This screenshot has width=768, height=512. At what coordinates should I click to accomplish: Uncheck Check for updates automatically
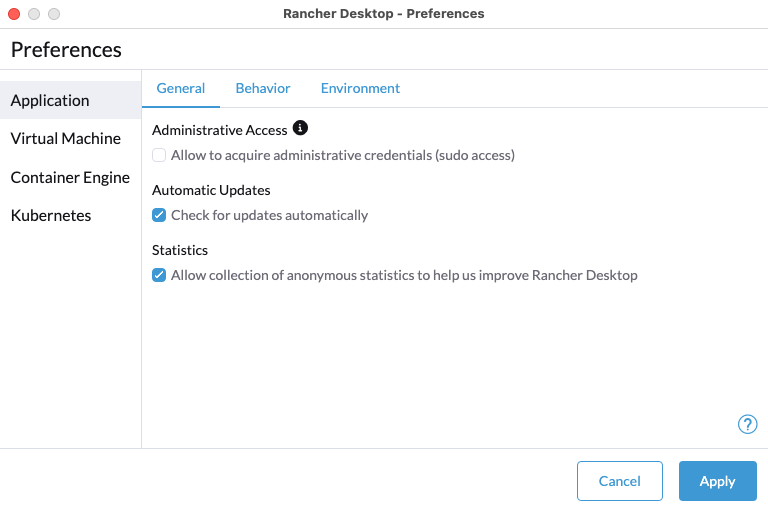click(x=159, y=215)
